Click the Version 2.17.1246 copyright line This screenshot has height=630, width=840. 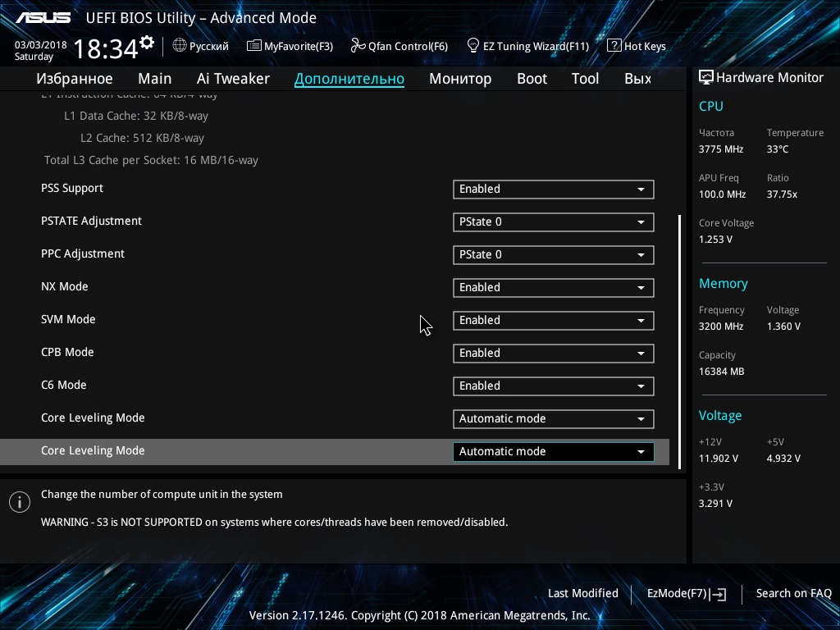tap(419, 615)
